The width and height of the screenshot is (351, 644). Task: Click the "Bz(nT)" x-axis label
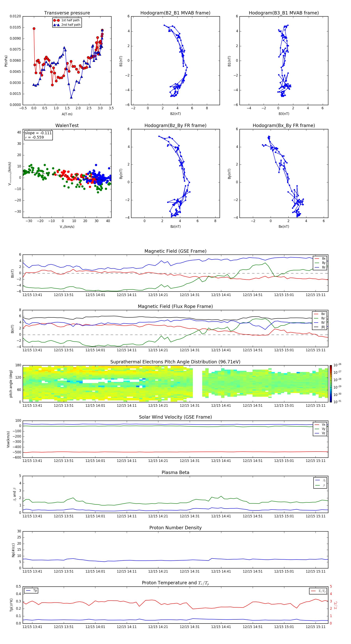click(x=175, y=227)
